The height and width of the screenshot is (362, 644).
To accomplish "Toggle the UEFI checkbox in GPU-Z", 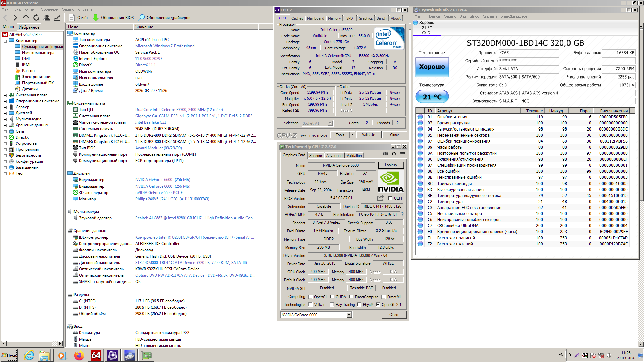I will click(390, 198).
